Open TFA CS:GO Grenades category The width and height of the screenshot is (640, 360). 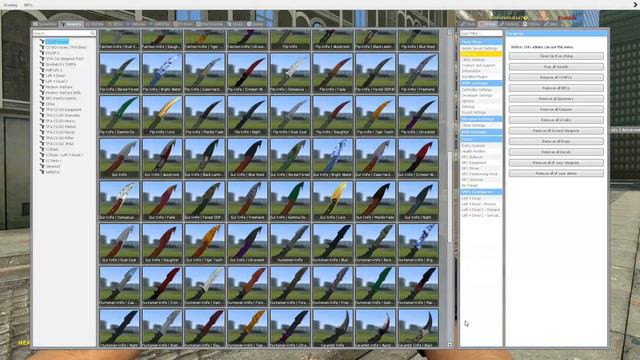tap(63, 116)
